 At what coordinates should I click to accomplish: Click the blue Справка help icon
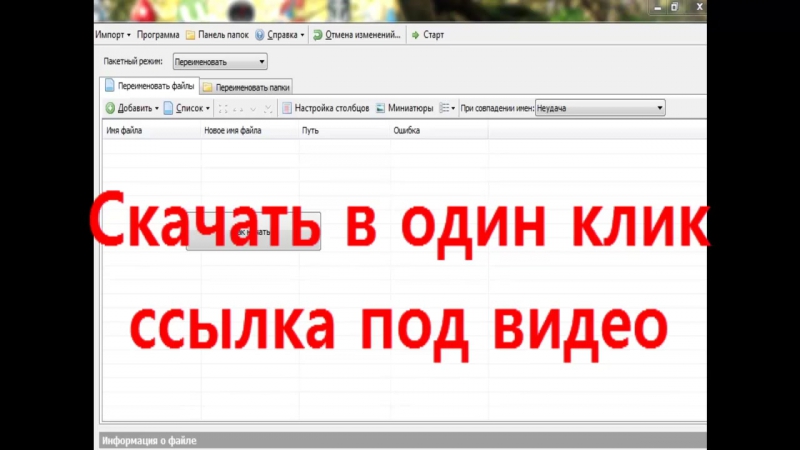260,35
